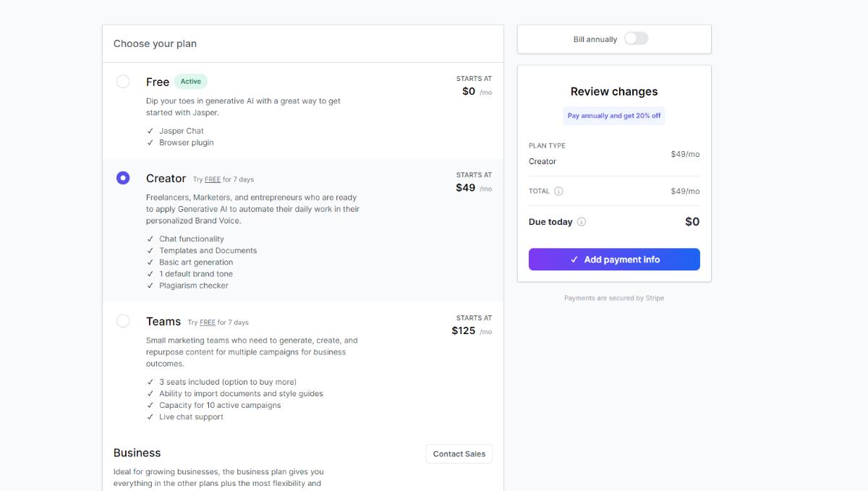Click the $0 Due today amount
The width and height of the screenshot is (868, 491).
click(692, 222)
